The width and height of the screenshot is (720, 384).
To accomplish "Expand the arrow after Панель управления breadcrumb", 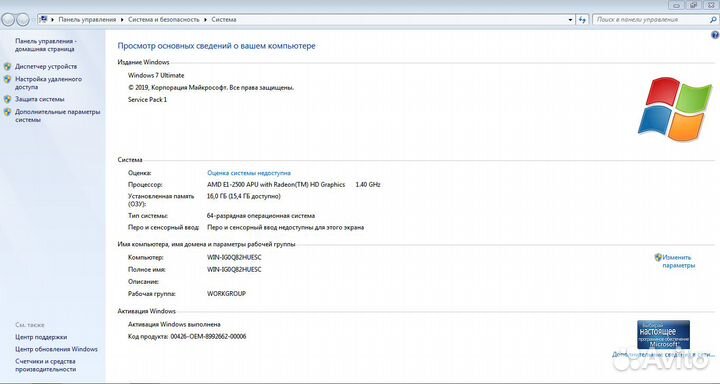I will pos(122,20).
